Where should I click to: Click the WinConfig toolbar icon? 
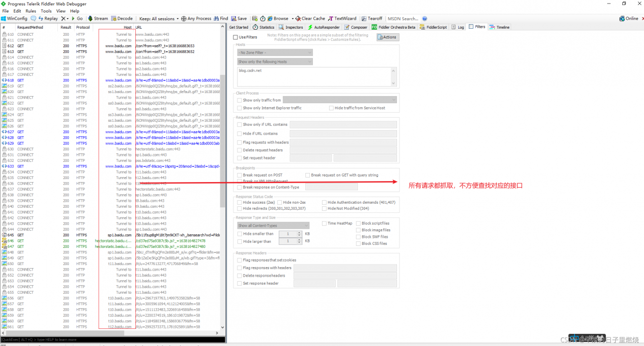pos(5,19)
